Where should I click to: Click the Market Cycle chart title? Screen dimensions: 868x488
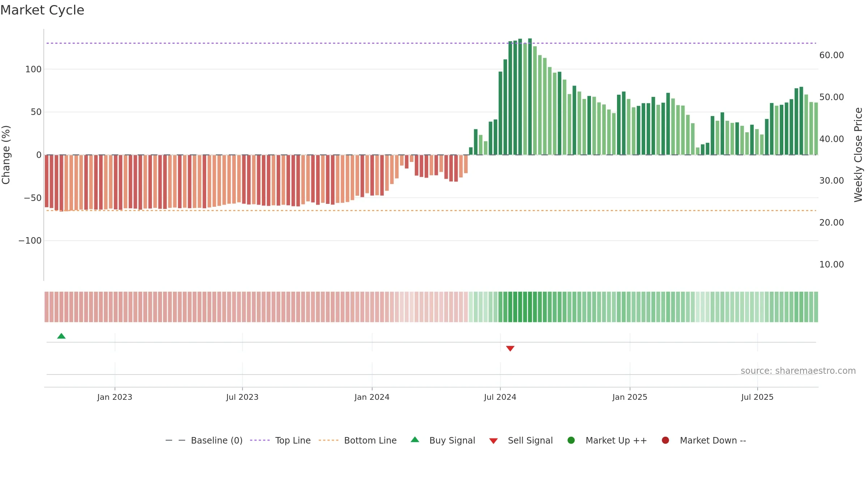tap(42, 10)
